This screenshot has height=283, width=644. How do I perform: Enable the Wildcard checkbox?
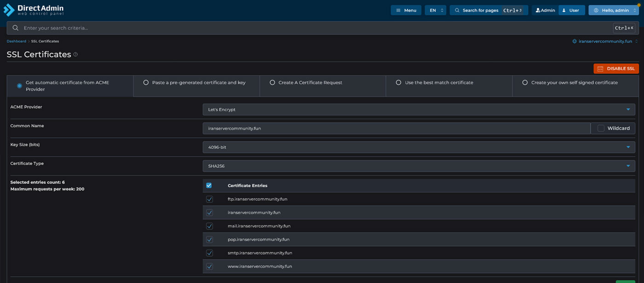pyautogui.click(x=601, y=128)
